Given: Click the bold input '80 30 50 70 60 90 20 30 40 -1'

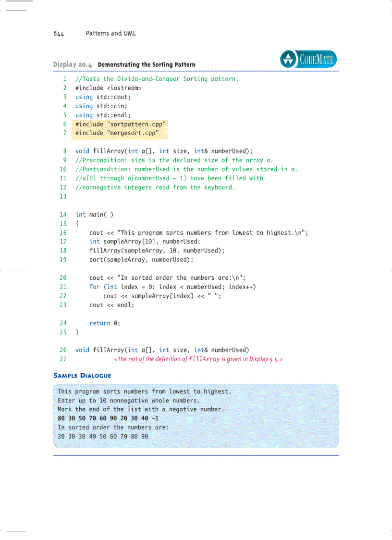Looking at the screenshot, I should point(108,418).
